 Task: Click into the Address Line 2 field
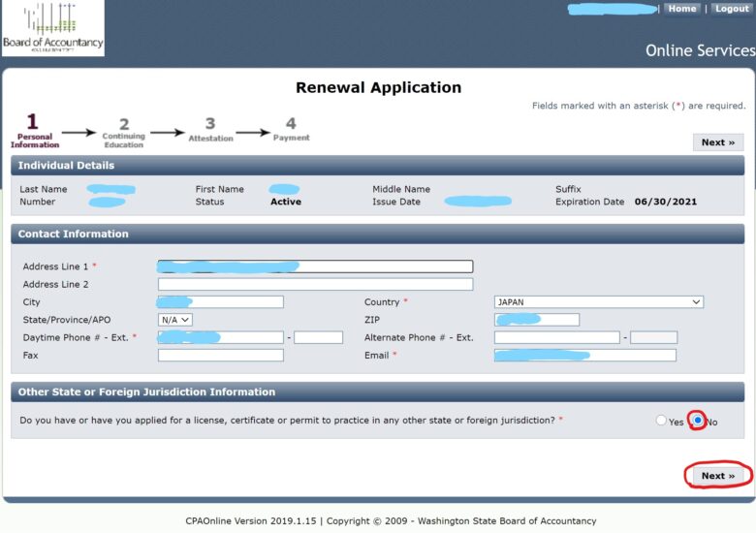(315, 284)
